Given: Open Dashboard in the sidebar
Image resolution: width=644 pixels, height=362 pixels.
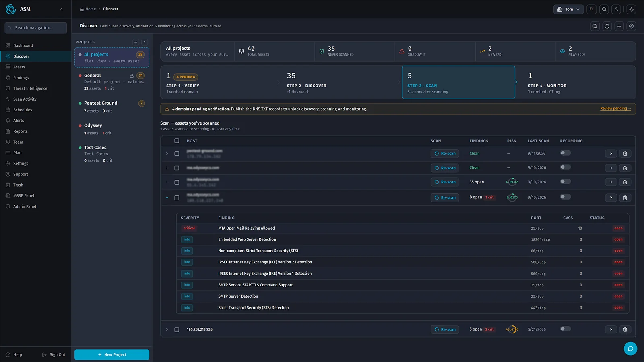Looking at the screenshot, I should coord(36,45).
